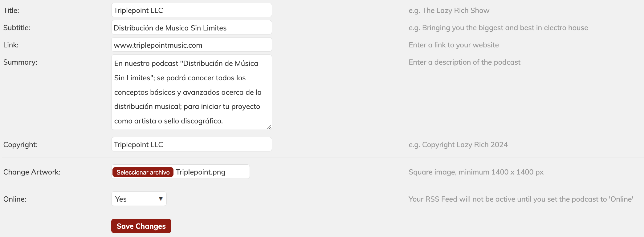Click inside the Summary text area
Viewport: 644px width, 237px height.
coord(191,92)
